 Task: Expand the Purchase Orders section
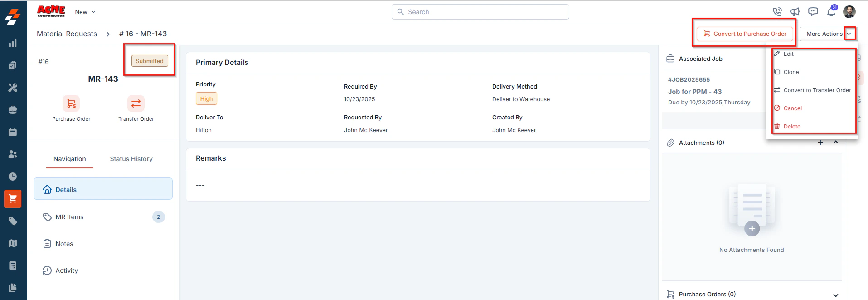pos(836,295)
